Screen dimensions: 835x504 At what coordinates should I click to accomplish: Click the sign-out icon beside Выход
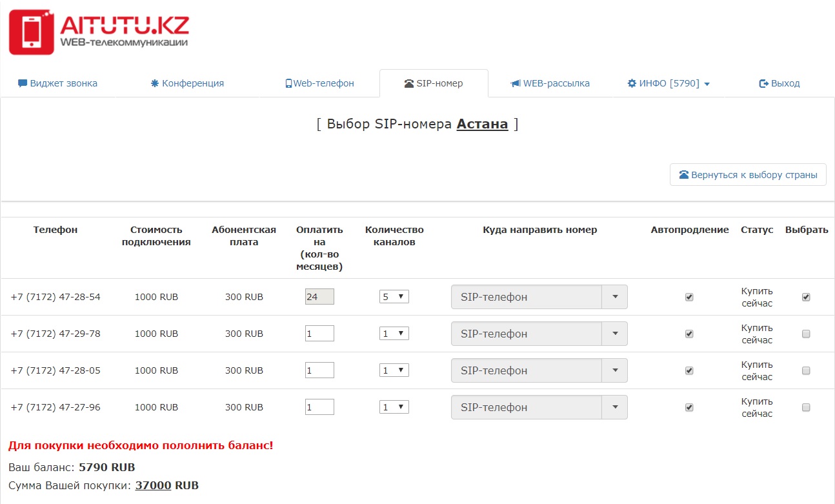click(x=764, y=83)
